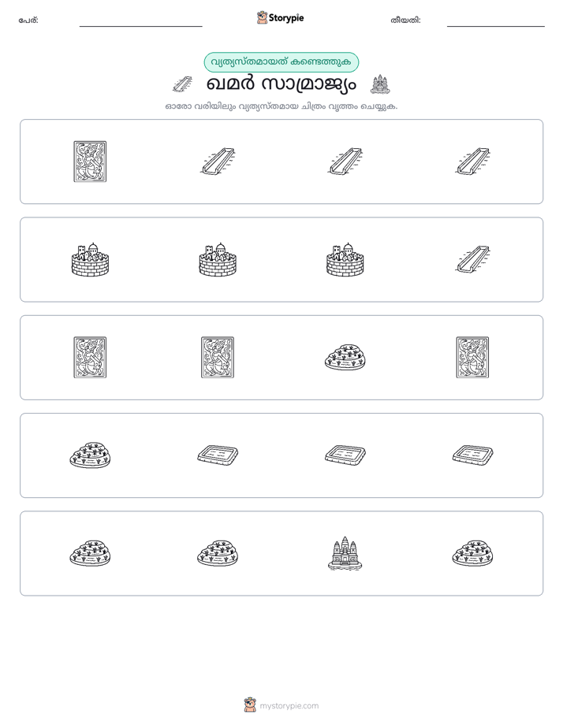Image resolution: width=563 pixels, height=728 pixels.
Task: Circle the temple towers in row five
Action: (345, 553)
